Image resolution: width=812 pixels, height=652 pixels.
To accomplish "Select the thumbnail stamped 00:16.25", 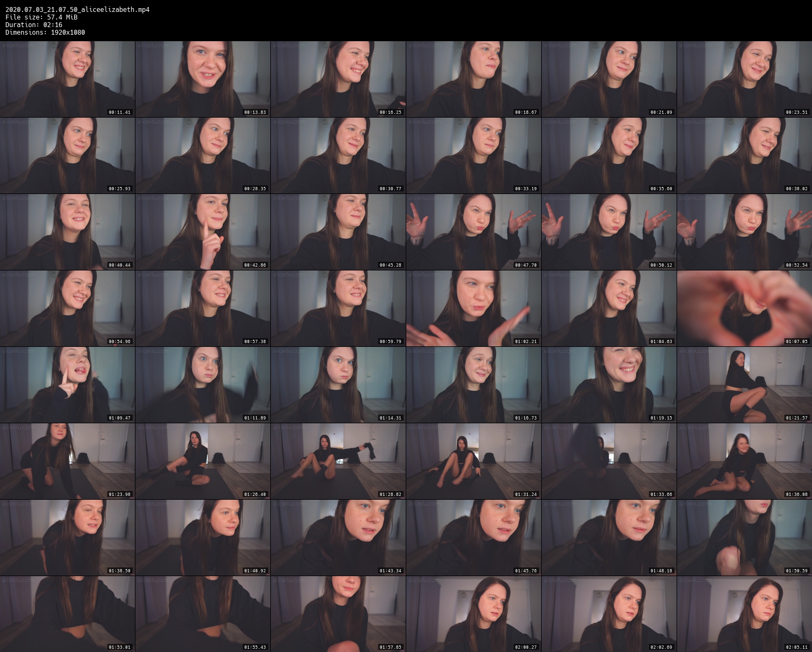I will click(x=338, y=79).
